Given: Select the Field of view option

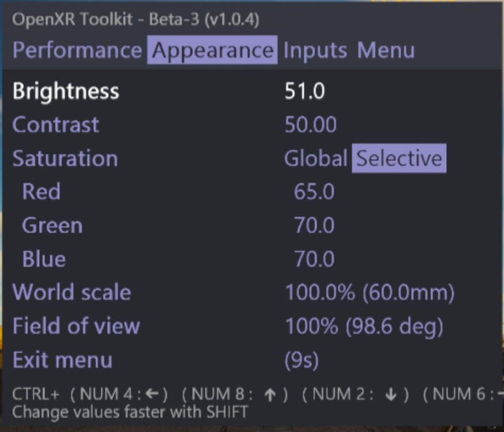Looking at the screenshot, I should click(76, 326).
